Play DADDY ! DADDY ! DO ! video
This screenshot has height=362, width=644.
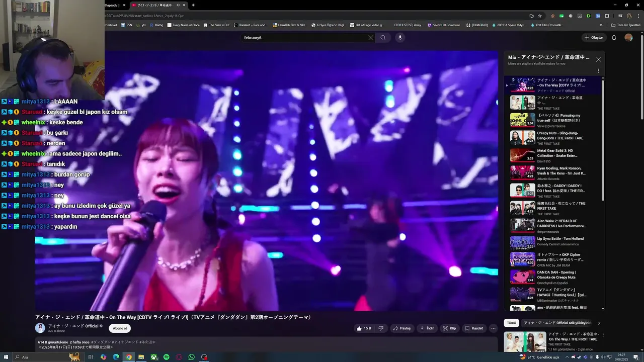tap(548, 191)
